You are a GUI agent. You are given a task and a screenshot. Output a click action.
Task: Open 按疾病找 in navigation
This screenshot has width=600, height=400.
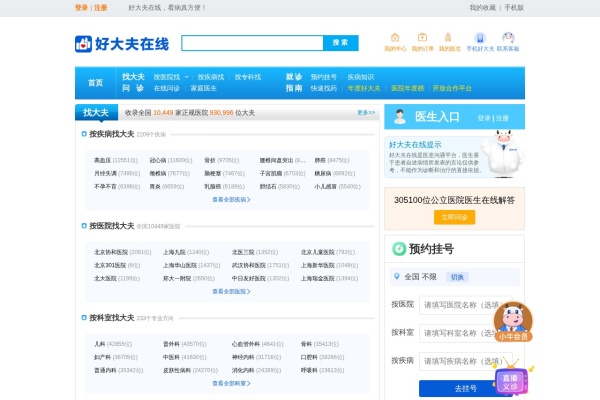(x=210, y=77)
